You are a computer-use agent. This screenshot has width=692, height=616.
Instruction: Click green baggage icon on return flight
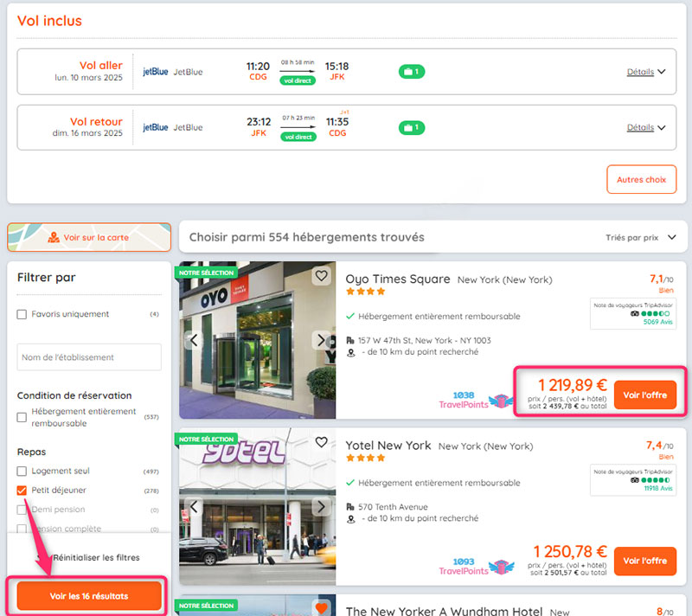point(411,127)
